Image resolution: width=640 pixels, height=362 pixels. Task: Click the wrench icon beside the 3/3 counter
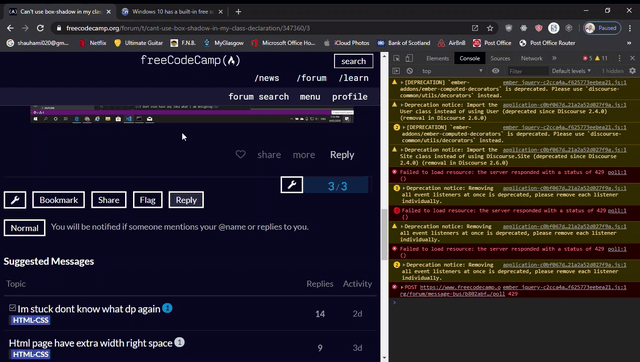292,185
